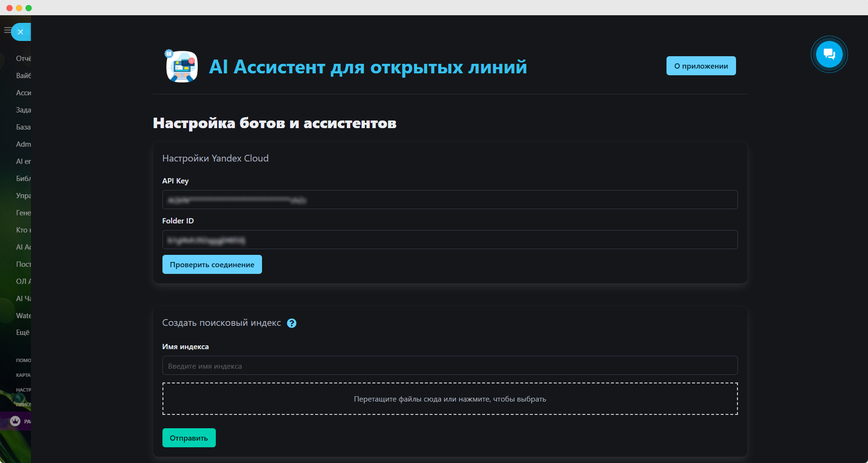
Task: Click the 'Настройки Yandex Cloud' section title
Action: click(215, 158)
